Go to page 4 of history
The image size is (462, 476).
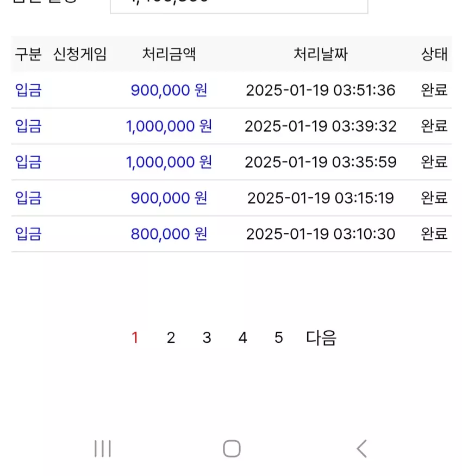pos(242,338)
